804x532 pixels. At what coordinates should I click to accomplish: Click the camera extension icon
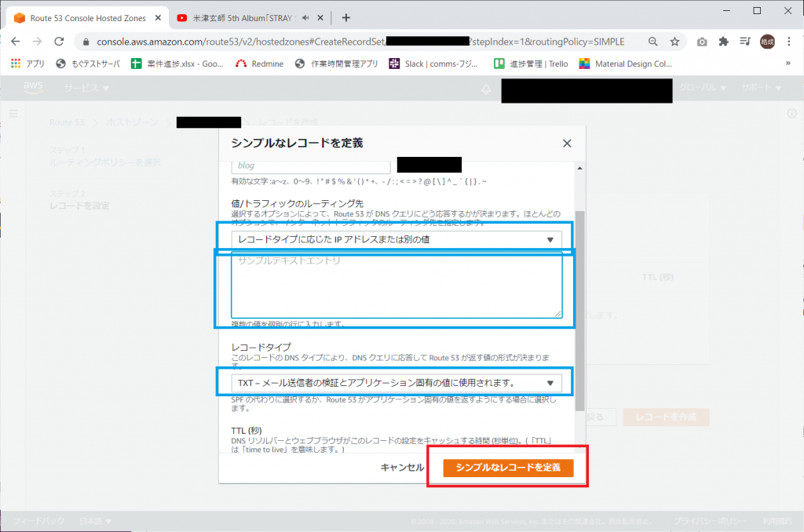(x=702, y=42)
